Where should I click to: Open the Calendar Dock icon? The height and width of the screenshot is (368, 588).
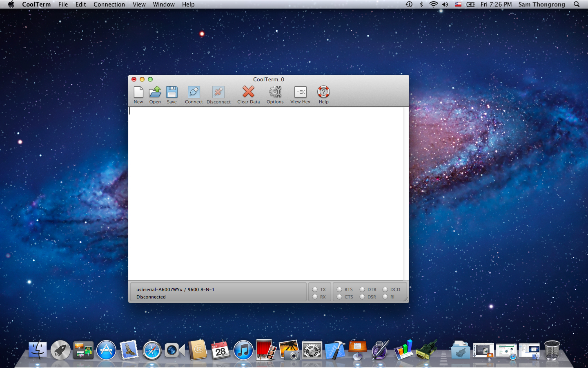220,350
